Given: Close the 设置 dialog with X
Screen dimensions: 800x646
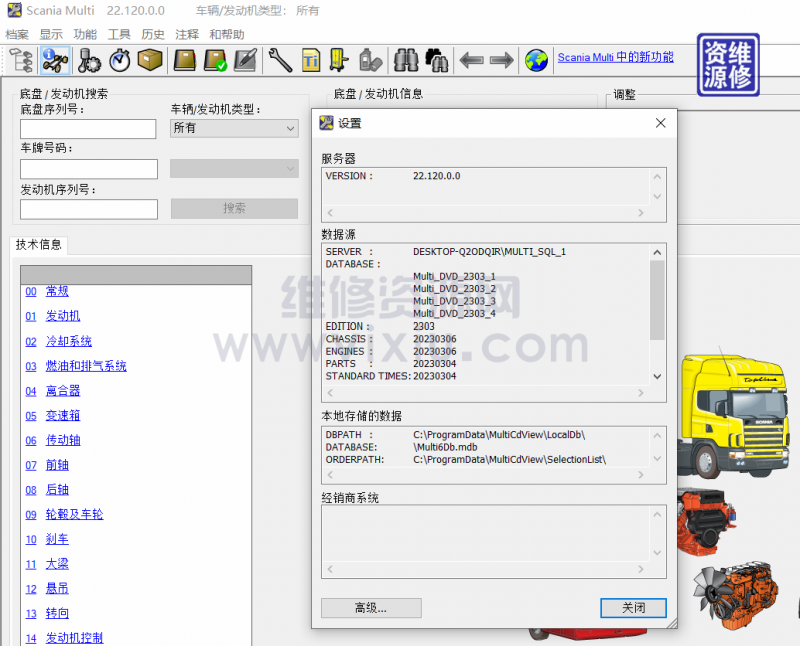Looking at the screenshot, I should (661, 123).
